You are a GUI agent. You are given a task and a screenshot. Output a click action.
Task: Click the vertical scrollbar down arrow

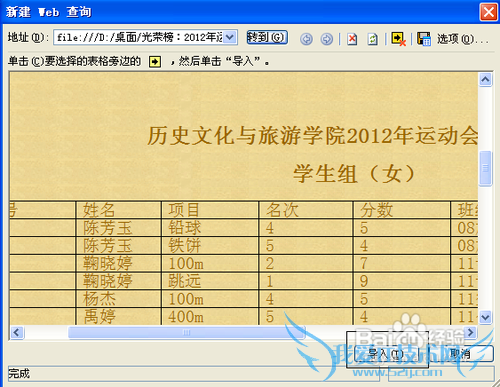(485, 317)
